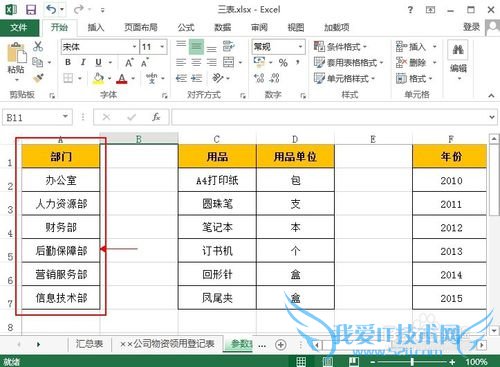Increase indent
This screenshot has height=367, width=500.
(x=196, y=79)
